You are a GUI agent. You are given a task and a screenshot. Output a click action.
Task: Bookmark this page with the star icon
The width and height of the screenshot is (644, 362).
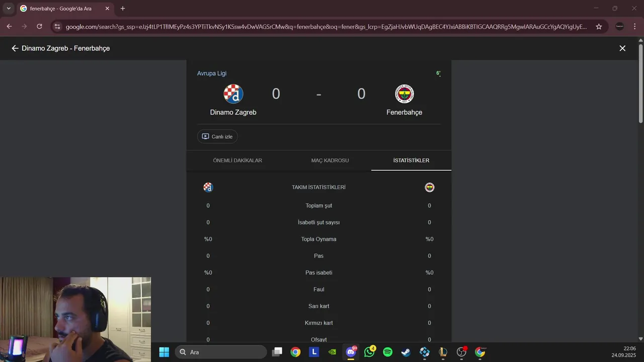[599, 27]
